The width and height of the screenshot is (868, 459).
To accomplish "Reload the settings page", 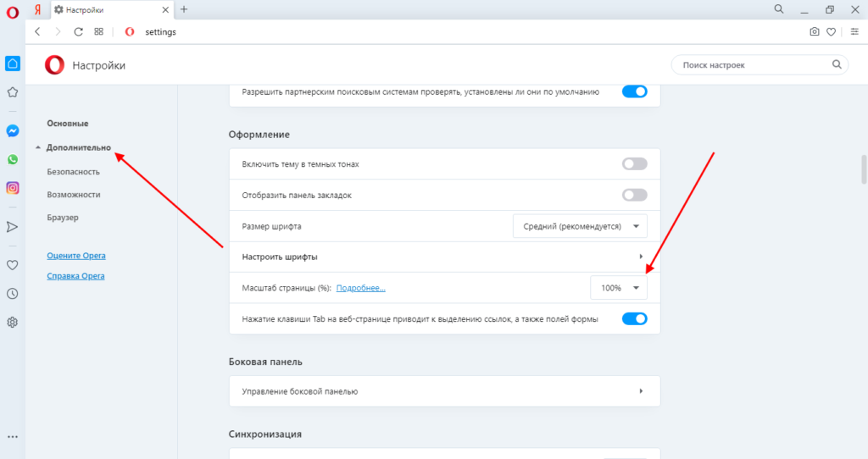I will pos(78,32).
